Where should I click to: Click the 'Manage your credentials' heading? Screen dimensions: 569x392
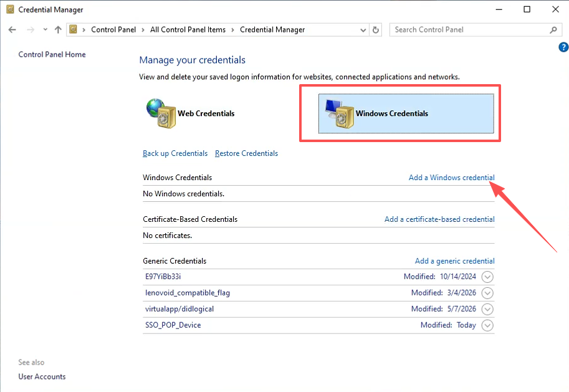click(x=193, y=60)
